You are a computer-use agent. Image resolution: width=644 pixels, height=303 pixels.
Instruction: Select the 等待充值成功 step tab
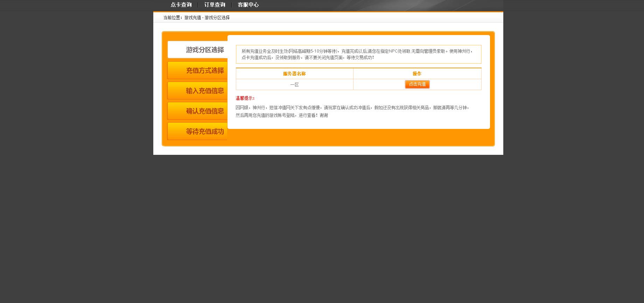[198, 131]
